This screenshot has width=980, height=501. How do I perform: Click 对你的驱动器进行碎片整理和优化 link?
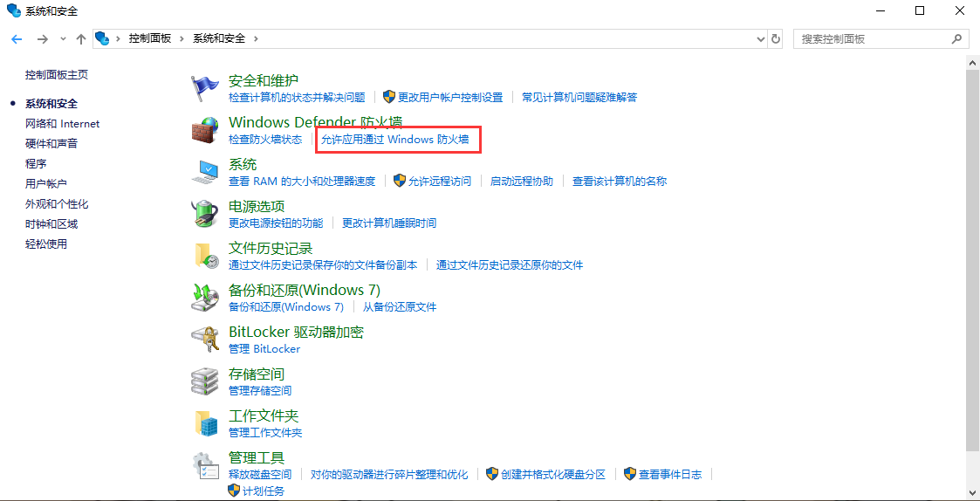(x=388, y=475)
